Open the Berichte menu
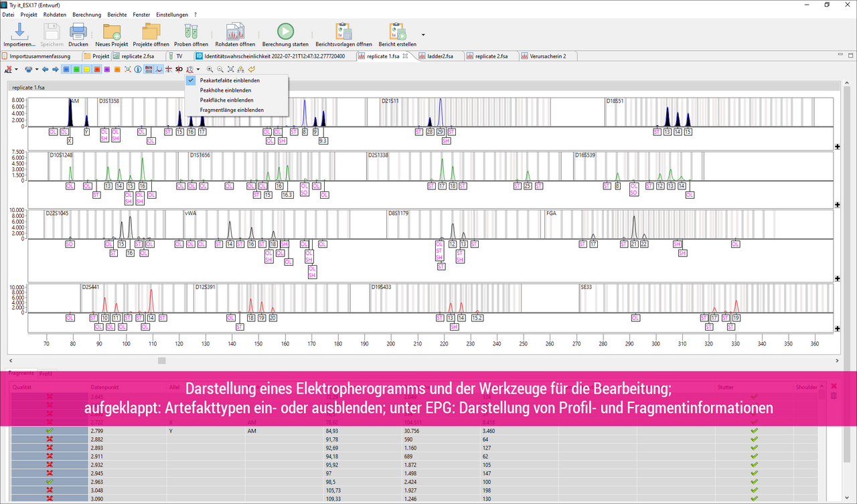 pos(116,14)
